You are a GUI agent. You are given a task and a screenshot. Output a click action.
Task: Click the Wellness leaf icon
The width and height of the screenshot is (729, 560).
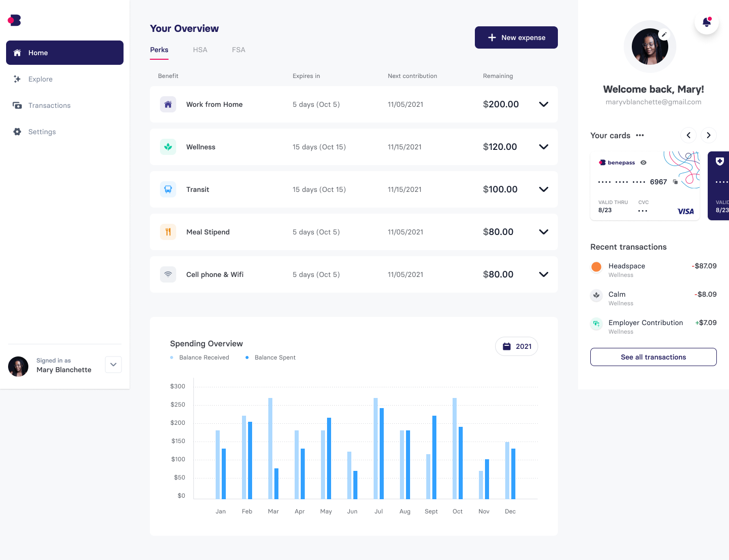tap(168, 147)
